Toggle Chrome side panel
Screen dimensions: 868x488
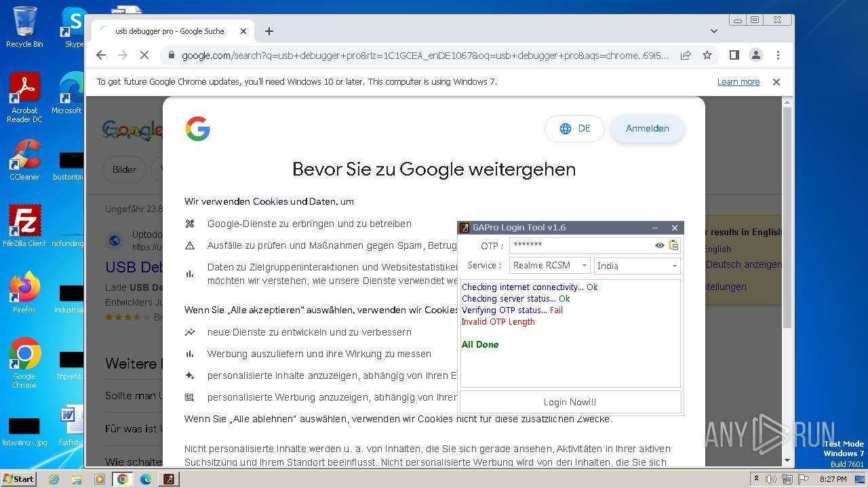(734, 56)
